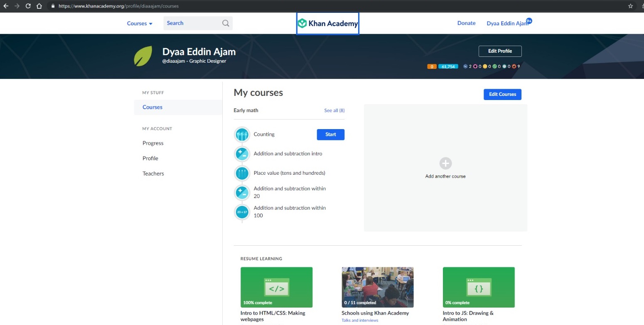Image resolution: width=644 pixels, height=325 pixels.
Task: Go to the browser home page icon
Action: [x=39, y=6]
